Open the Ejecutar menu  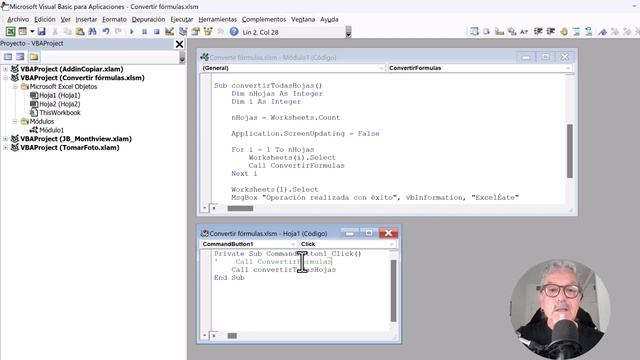182,19
